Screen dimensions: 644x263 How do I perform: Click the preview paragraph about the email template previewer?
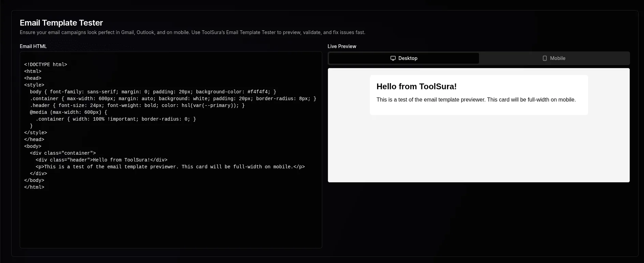476,100
